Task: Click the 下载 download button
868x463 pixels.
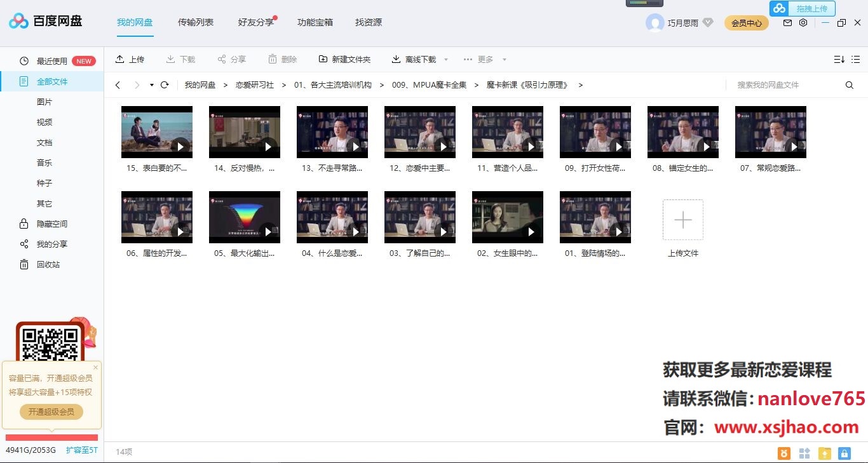Action: pos(180,59)
